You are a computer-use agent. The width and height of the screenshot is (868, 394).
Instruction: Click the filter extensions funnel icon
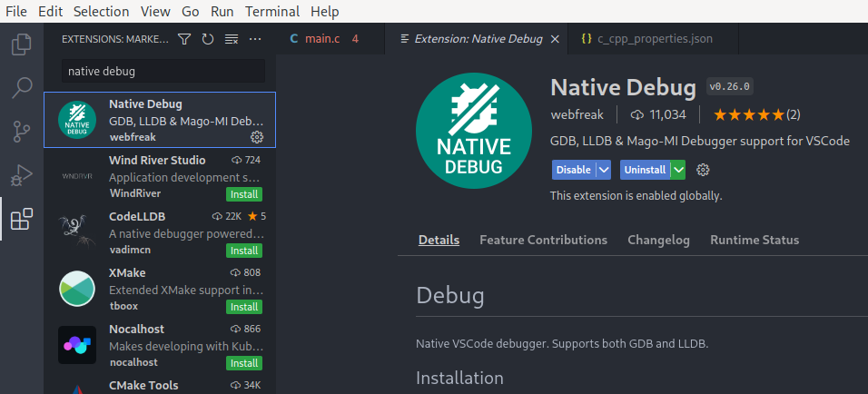point(184,39)
